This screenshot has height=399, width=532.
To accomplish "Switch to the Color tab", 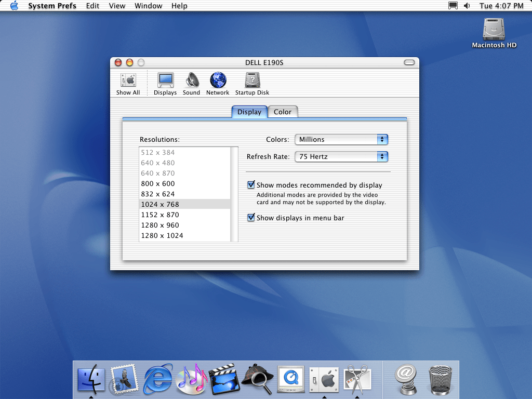I will tap(283, 112).
